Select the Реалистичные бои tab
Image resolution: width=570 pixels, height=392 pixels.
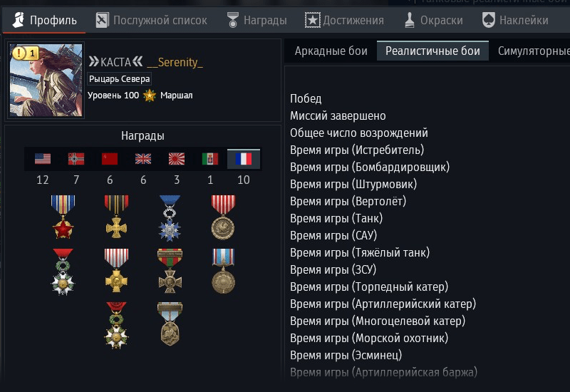(432, 51)
